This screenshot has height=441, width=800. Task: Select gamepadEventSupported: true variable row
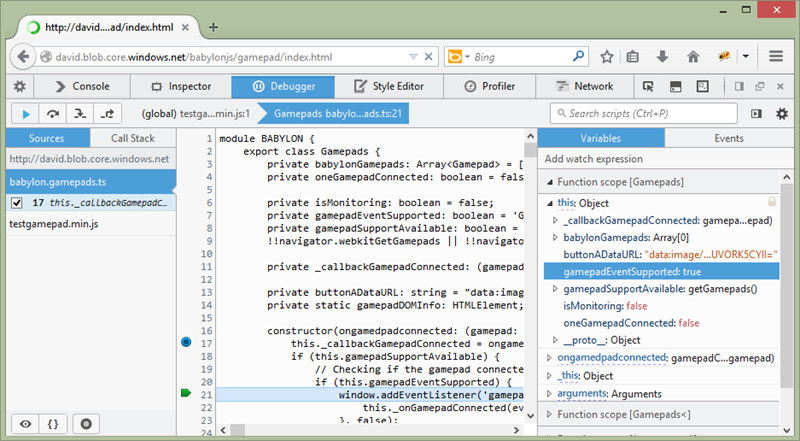click(661, 272)
